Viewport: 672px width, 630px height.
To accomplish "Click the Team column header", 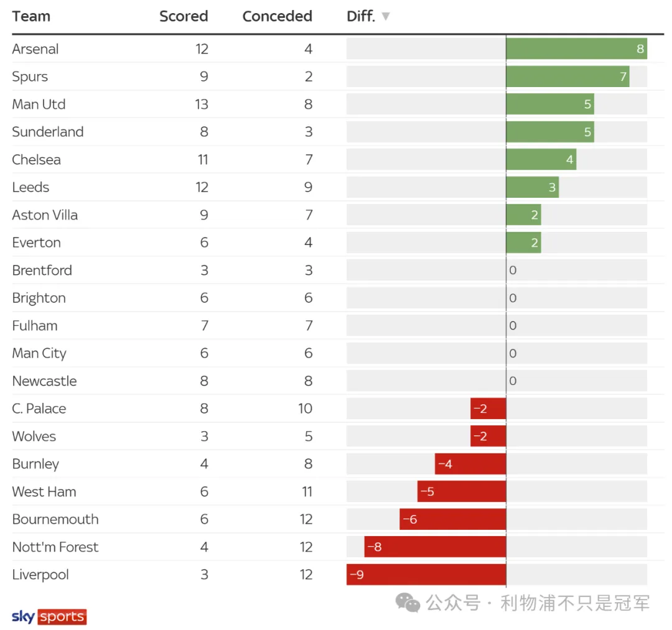I will [31, 17].
